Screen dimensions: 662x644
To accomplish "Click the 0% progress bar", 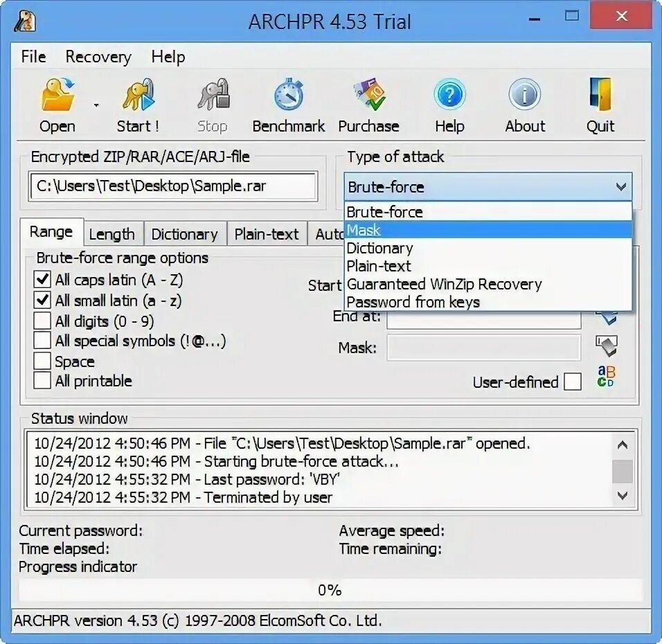I will [330, 590].
